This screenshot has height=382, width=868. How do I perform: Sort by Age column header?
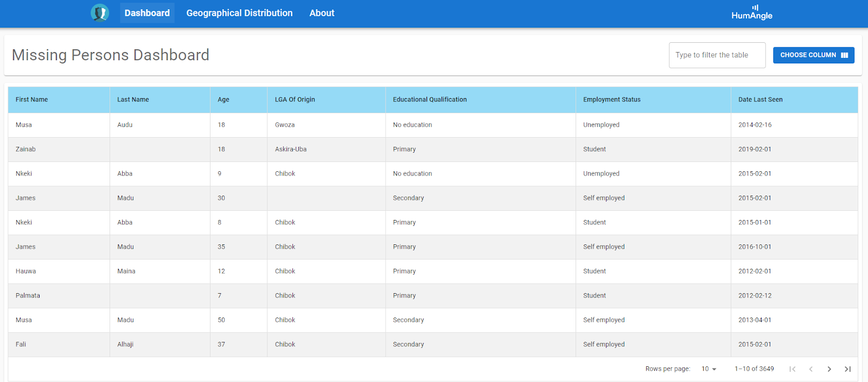coord(224,100)
